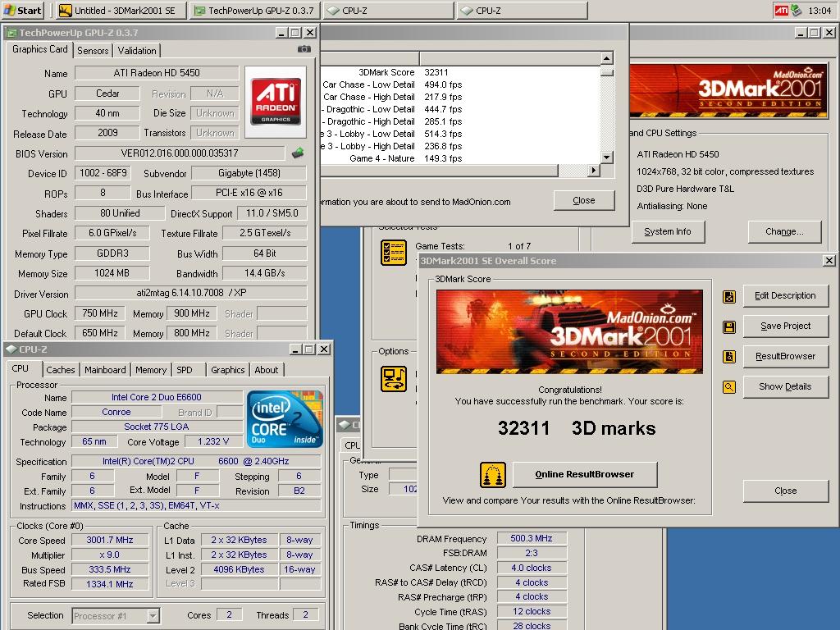The width and height of the screenshot is (840, 630).
Task: Click the 3DMark2001 banner image in score dialog
Action: 569,331
